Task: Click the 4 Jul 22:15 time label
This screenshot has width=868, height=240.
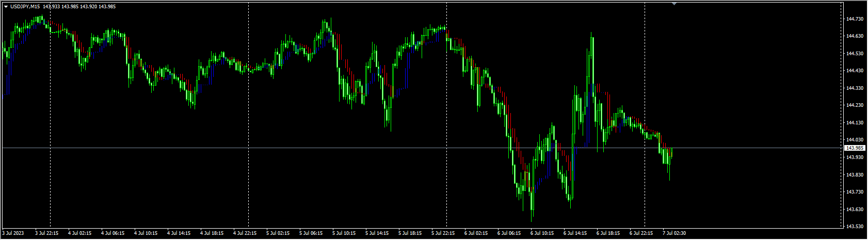Action: [246, 233]
